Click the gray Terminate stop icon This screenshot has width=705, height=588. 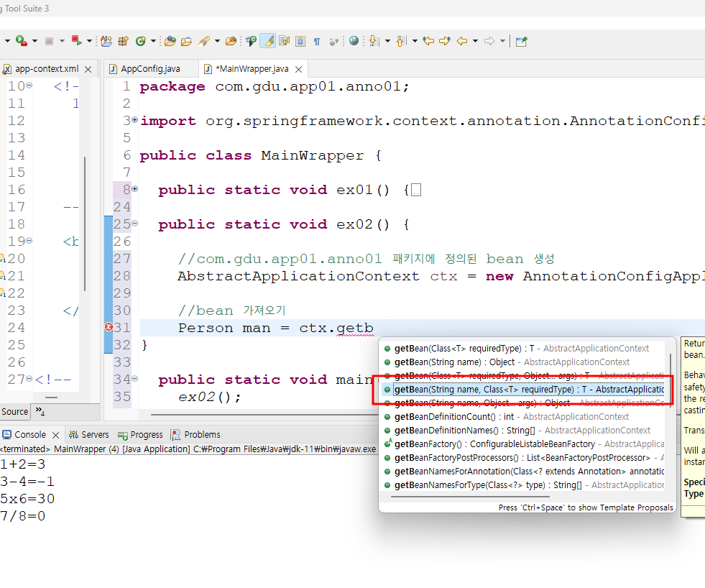click(x=50, y=42)
